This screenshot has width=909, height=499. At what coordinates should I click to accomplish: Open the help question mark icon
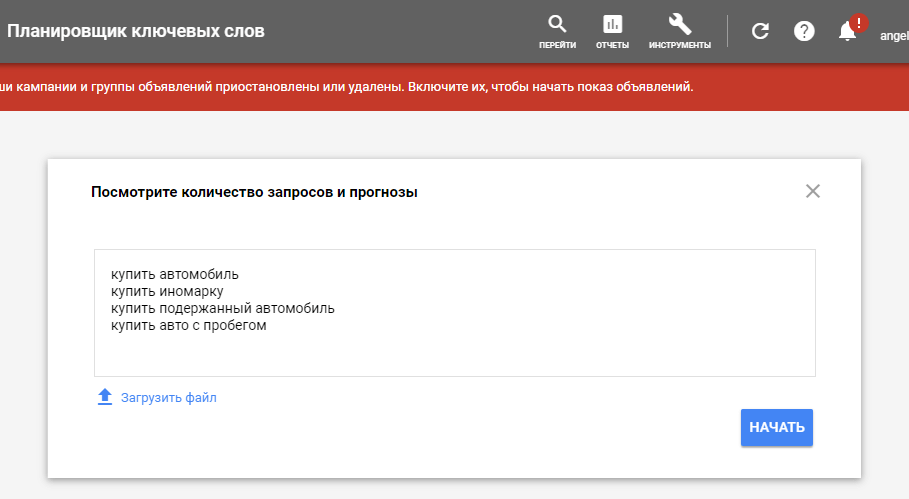pos(804,31)
